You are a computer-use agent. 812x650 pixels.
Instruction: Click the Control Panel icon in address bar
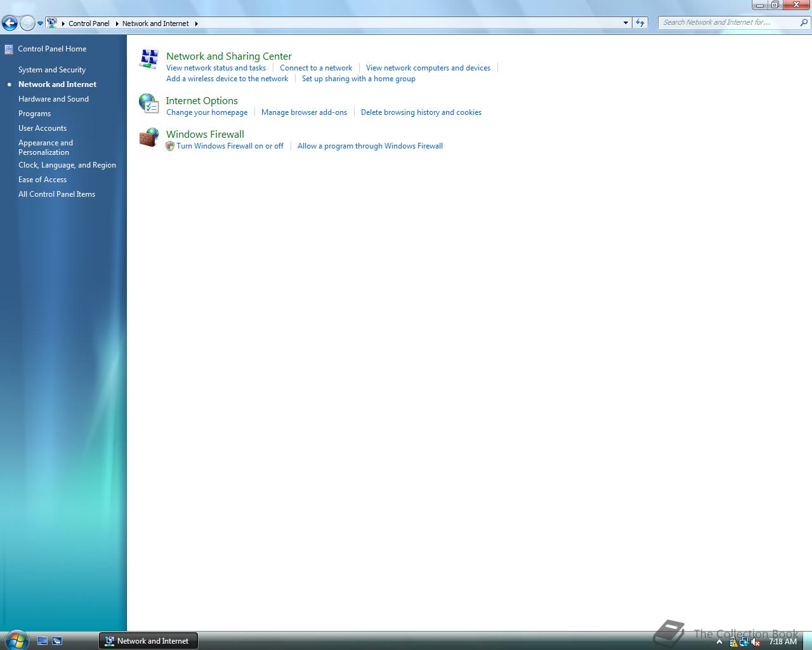pyautogui.click(x=51, y=23)
